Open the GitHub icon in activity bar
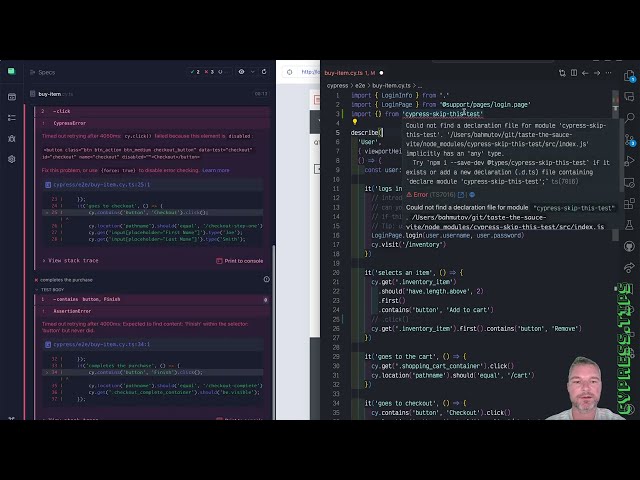 pyautogui.click(x=629, y=246)
